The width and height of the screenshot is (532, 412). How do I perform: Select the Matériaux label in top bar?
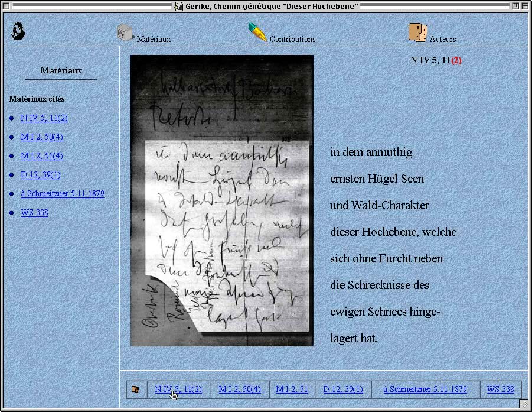[x=154, y=40]
